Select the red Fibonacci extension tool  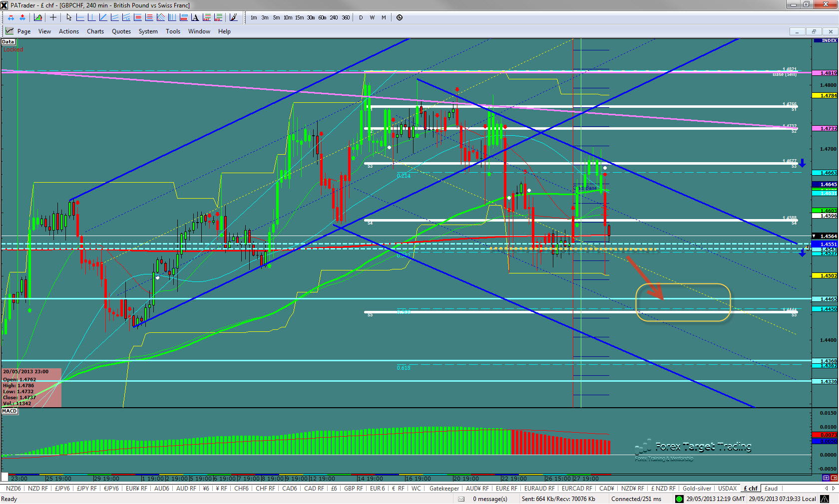click(149, 17)
